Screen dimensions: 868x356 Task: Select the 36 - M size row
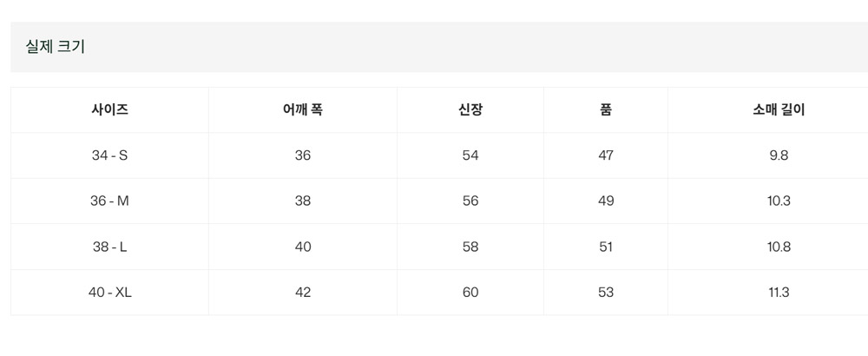(x=439, y=201)
